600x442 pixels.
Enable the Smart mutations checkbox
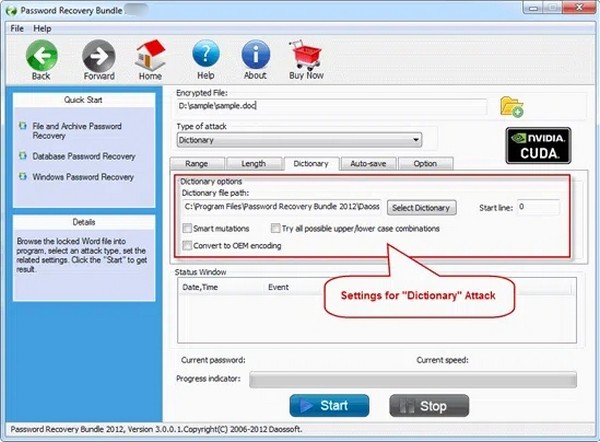tap(187, 228)
